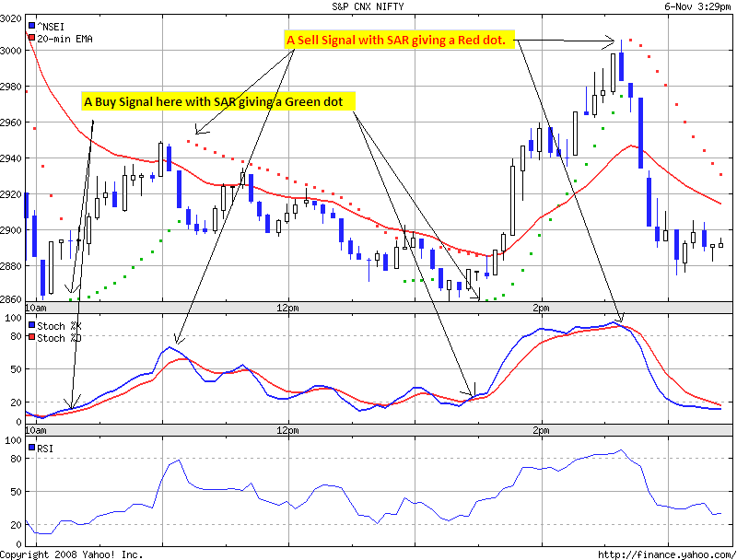This screenshot has height=560, width=737.
Task: Click the 2pm label under the stochastic panel
Action: point(541,430)
